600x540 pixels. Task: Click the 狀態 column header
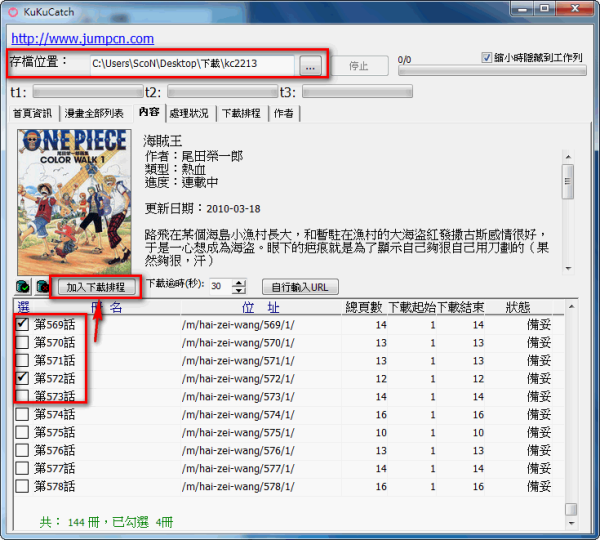518,307
